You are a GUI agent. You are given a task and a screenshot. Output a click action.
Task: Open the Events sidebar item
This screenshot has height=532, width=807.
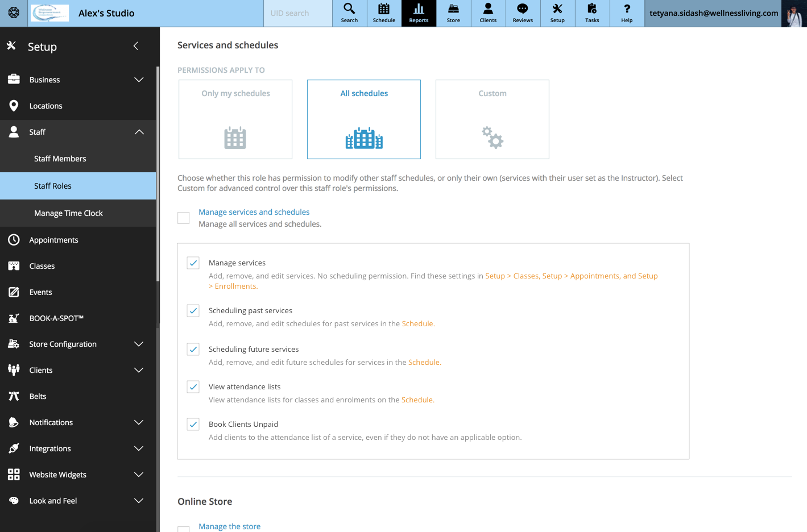[78, 292]
